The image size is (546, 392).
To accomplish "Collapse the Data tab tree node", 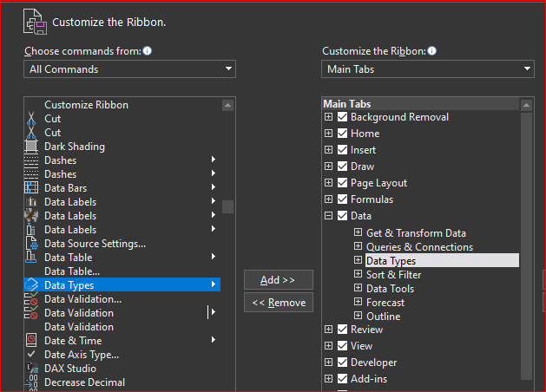I will click(x=328, y=216).
